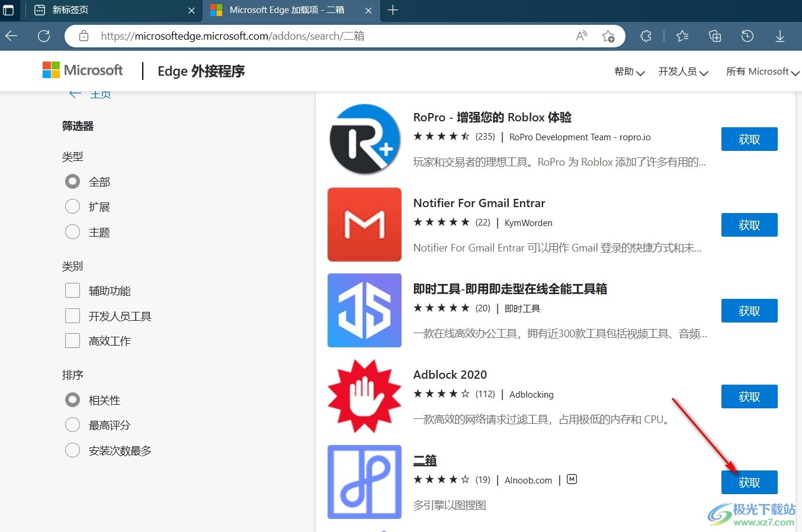
Task: Open Collections icon
Action: (715, 36)
